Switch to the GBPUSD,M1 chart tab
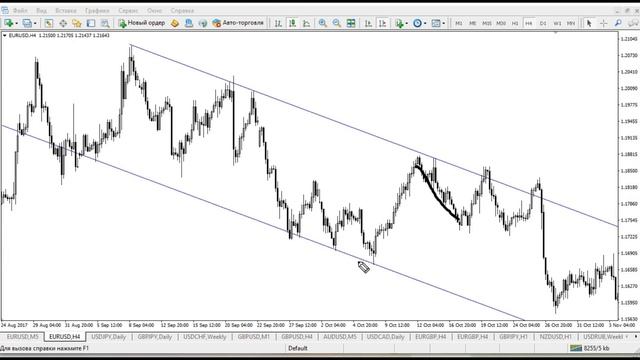 point(253,337)
